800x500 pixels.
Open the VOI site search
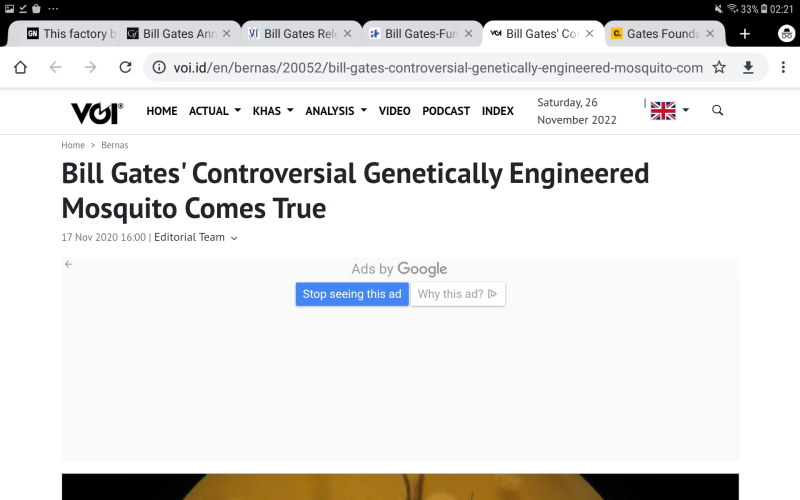[x=717, y=110]
